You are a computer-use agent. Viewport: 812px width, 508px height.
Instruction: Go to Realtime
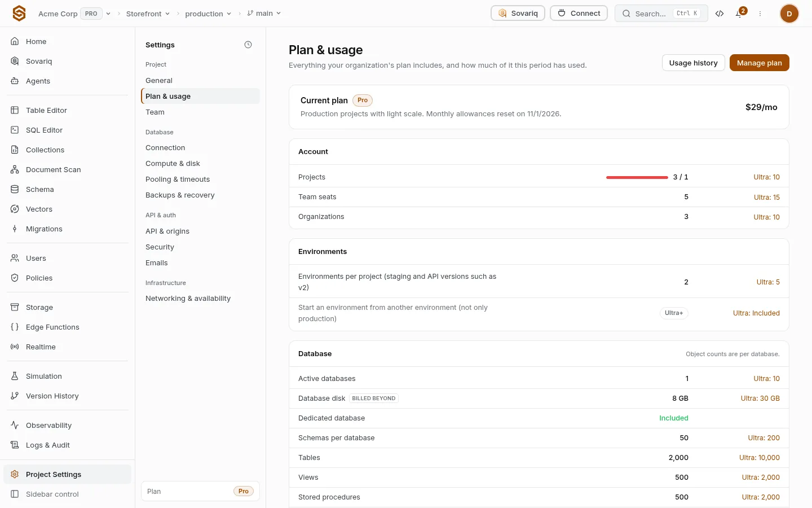[68, 347]
